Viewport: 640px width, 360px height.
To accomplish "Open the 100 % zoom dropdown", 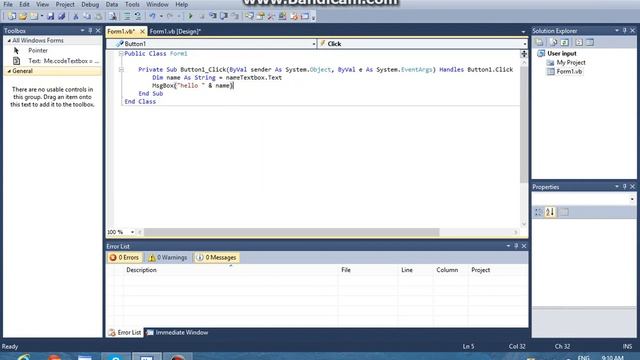I will [x=132, y=232].
